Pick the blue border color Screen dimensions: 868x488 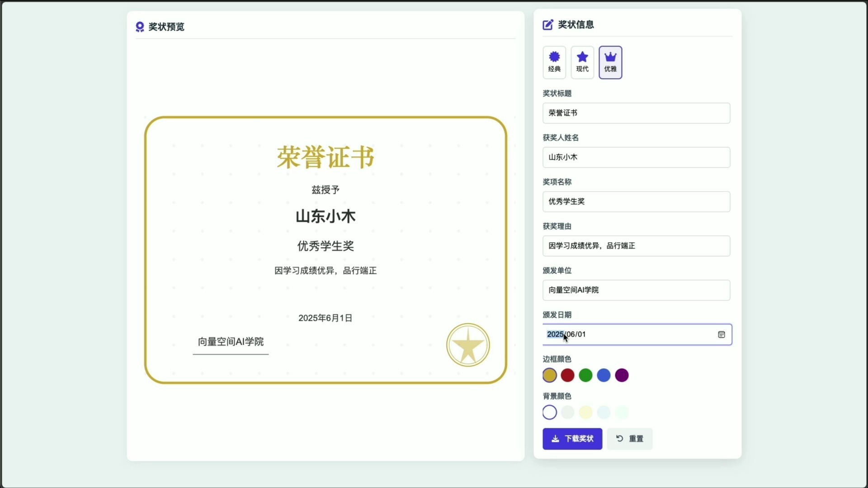pos(604,375)
